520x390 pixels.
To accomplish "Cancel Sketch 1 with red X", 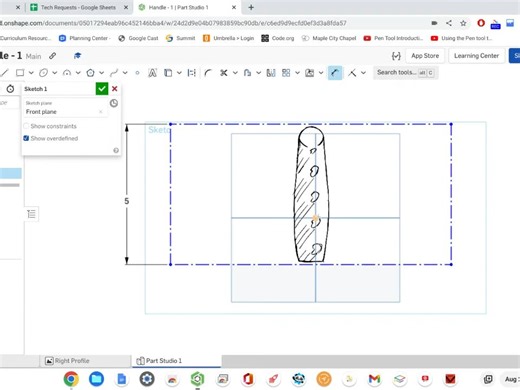I will pyautogui.click(x=115, y=89).
